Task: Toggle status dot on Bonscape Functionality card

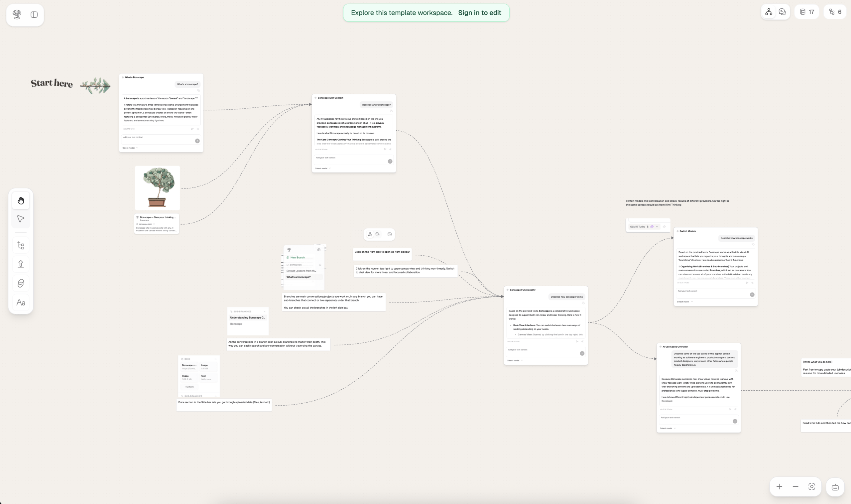Action: 507,290
